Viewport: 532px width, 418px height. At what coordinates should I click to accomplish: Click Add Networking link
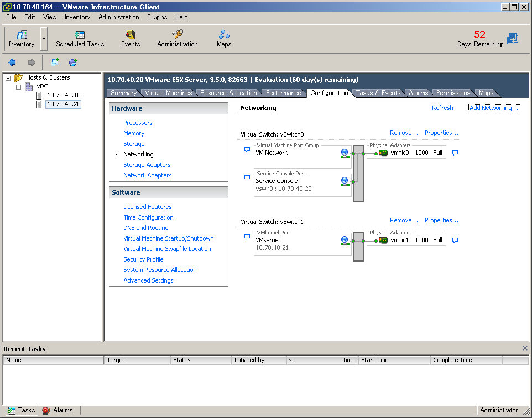[494, 108]
